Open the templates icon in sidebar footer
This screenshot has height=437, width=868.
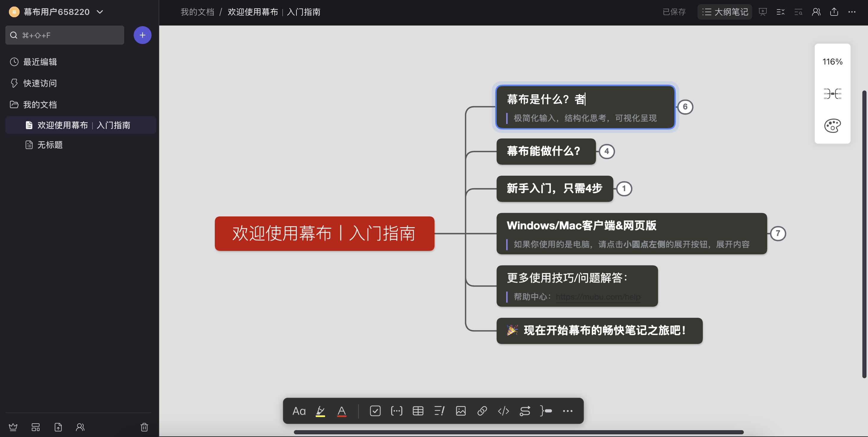coord(35,427)
